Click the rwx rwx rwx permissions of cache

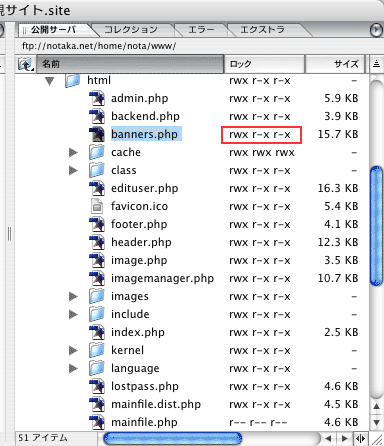262,153
